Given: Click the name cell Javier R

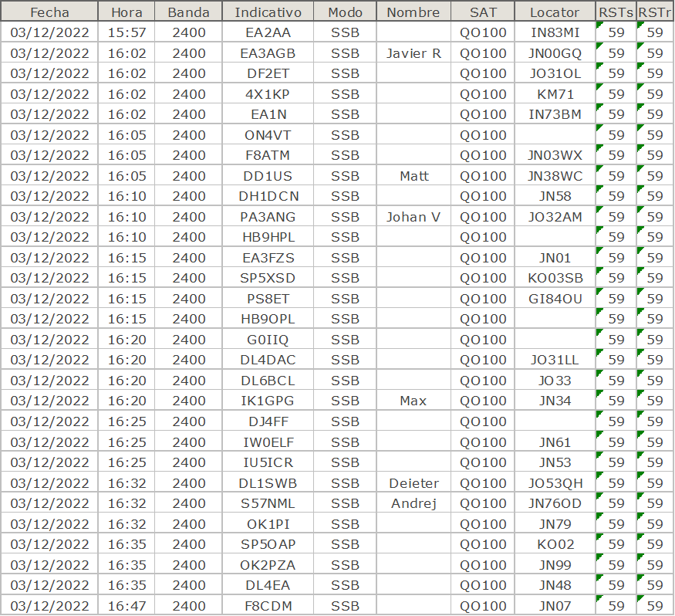Looking at the screenshot, I should pyautogui.click(x=413, y=53).
